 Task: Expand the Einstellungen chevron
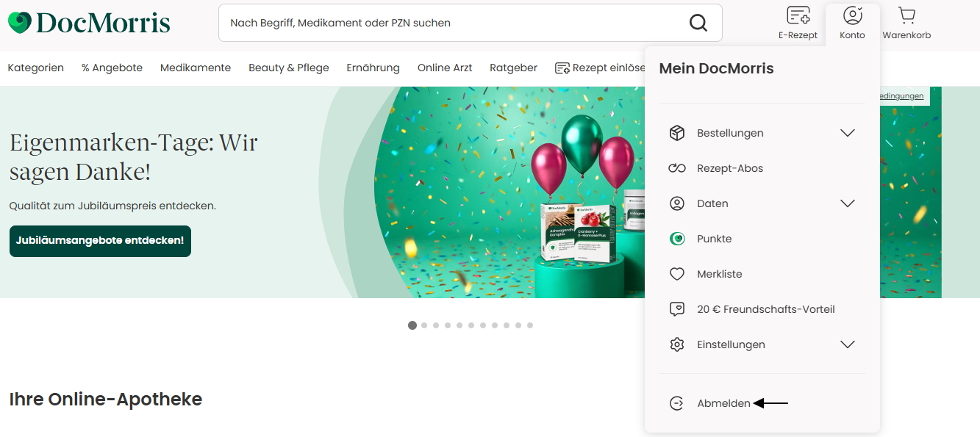(x=848, y=344)
